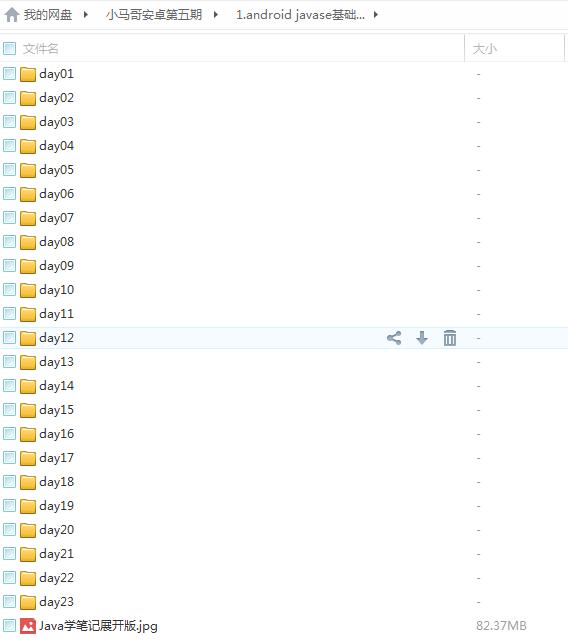Select the checkbox for Java学笔记展开版.jpg
The height and width of the screenshot is (644, 568).
[x=9, y=626]
